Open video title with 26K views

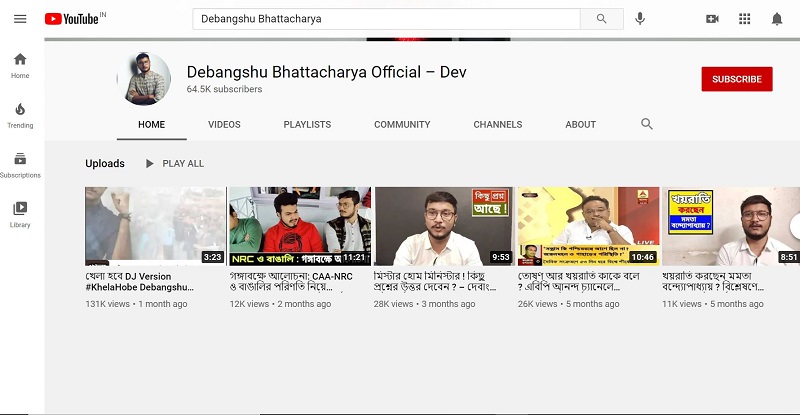pyautogui.click(x=579, y=282)
